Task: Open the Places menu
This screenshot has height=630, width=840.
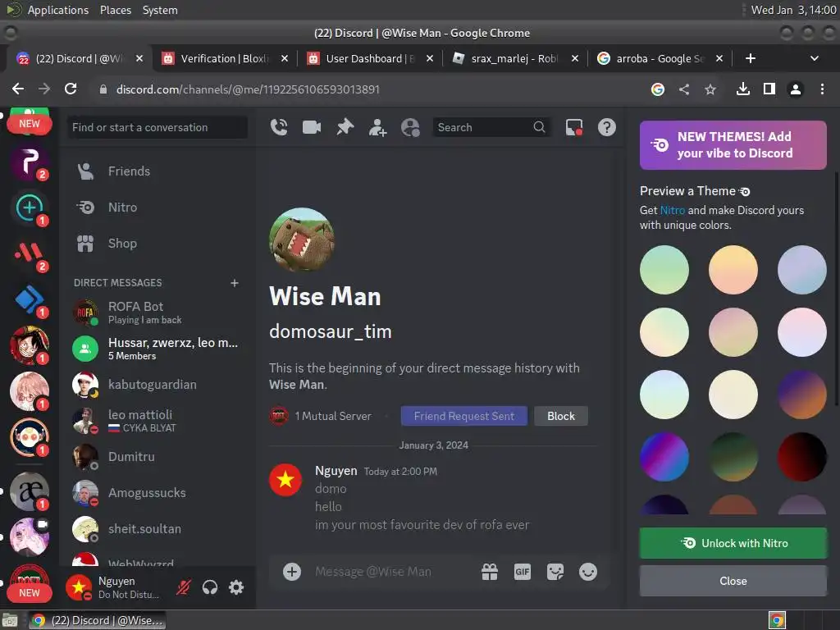Action: (116, 10)
